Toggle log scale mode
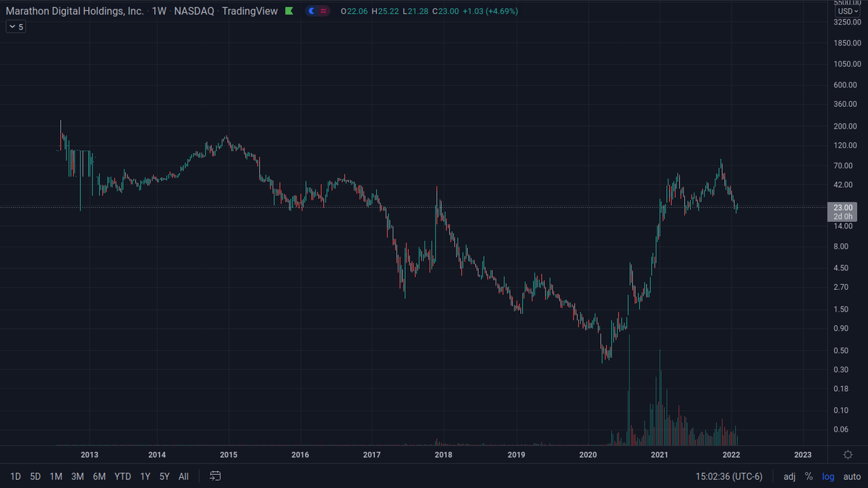The image size is (868, 488). click(828, 476)
